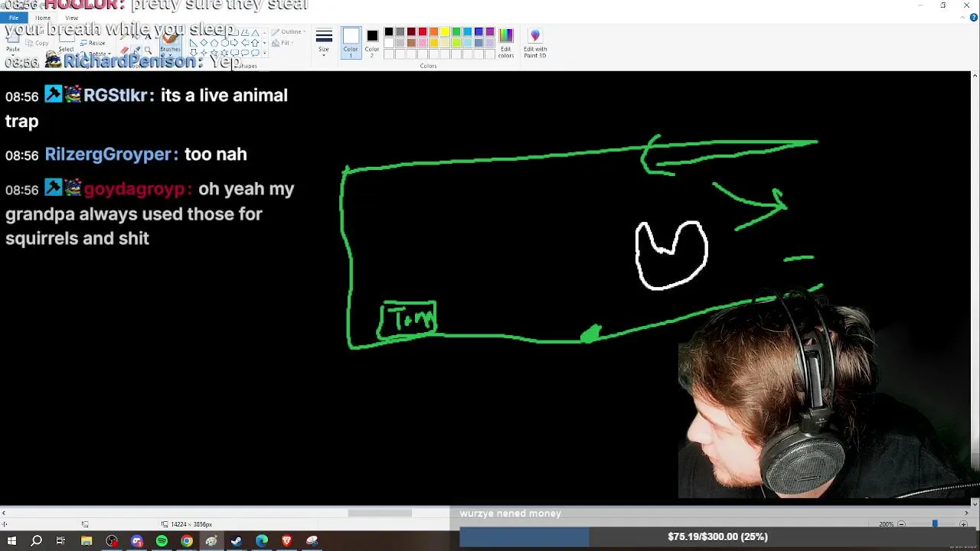Open Paint Help question mark icon
Viewport: 980px width, 551px height.
973,17
